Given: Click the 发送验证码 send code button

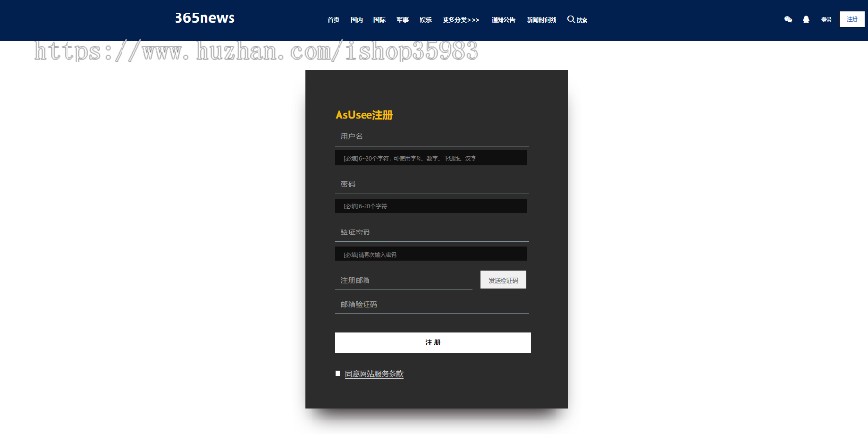Looking at the screenshot, I should [503, 280].
